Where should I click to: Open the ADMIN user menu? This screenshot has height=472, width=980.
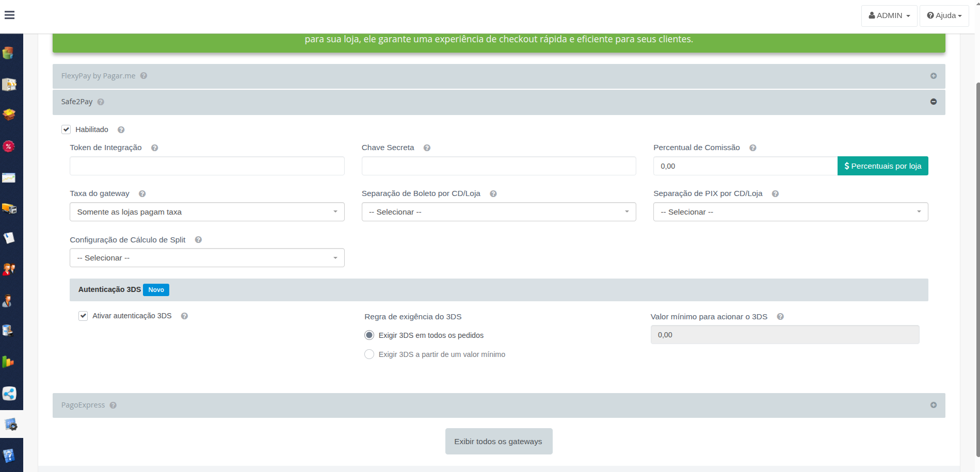click(x=889, y=15)
